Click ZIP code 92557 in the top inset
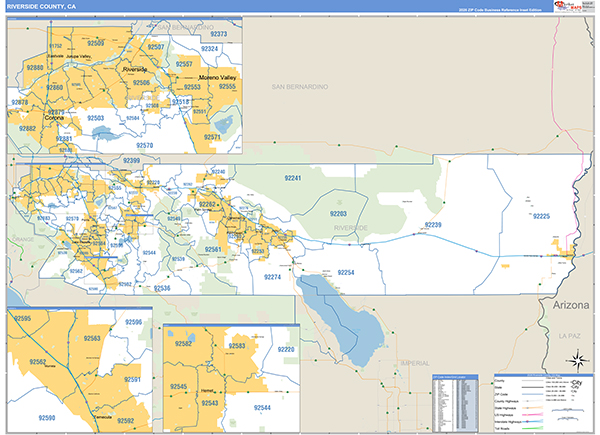Image resolution: width=600 pixels, height=435 pixels. pyautogui.click(x=184, y=64)
